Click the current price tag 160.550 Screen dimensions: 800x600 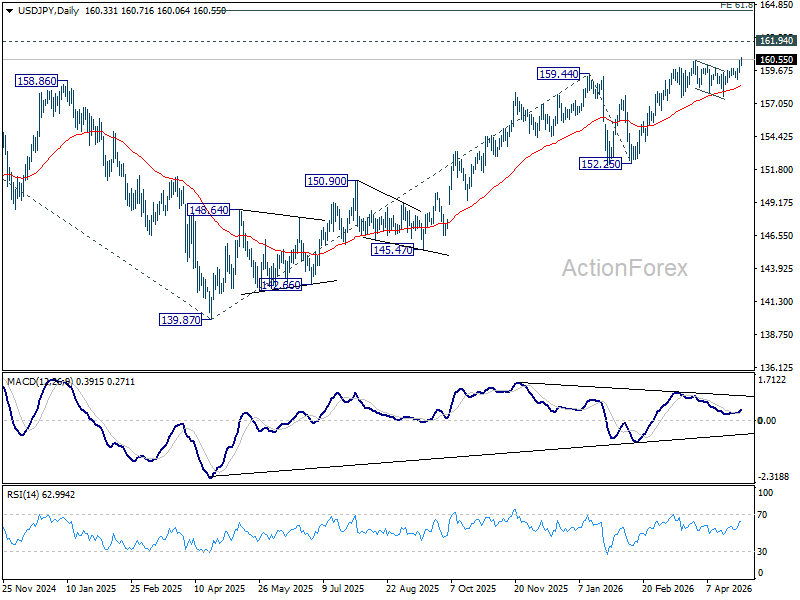click(x=776, y=60)
